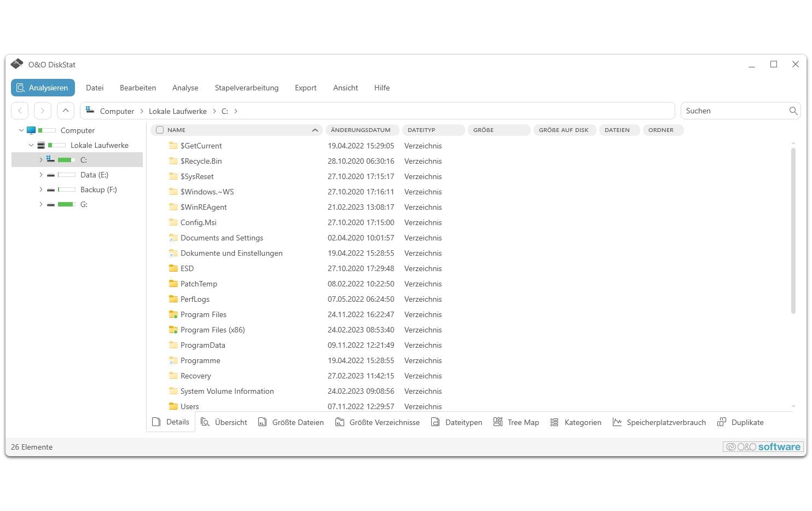
Task: Click the C: usage bar in tree
Action: click(x=66, y=160)
